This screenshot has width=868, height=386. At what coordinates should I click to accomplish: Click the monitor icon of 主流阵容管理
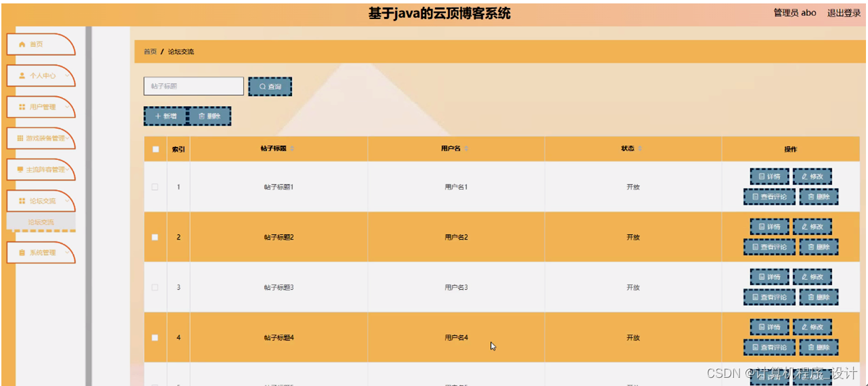[20, 170]
